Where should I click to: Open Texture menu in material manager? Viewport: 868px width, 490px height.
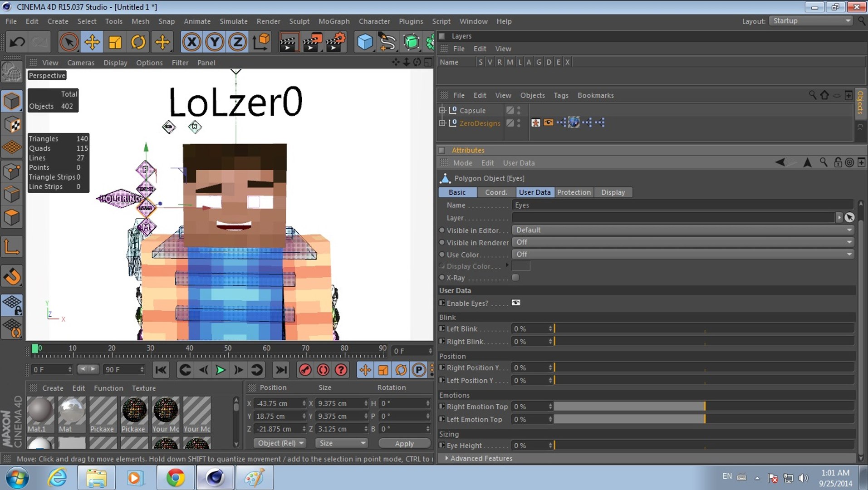click(x=144, y=388)
